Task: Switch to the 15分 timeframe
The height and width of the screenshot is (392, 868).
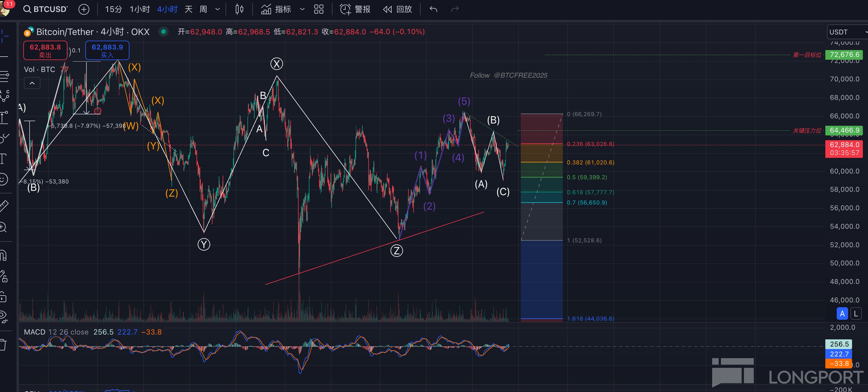Action: tap(113, 9)
